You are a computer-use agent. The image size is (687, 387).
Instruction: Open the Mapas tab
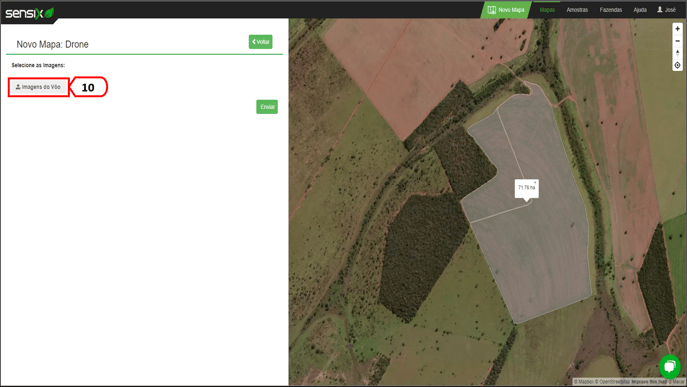coord(547,10)
